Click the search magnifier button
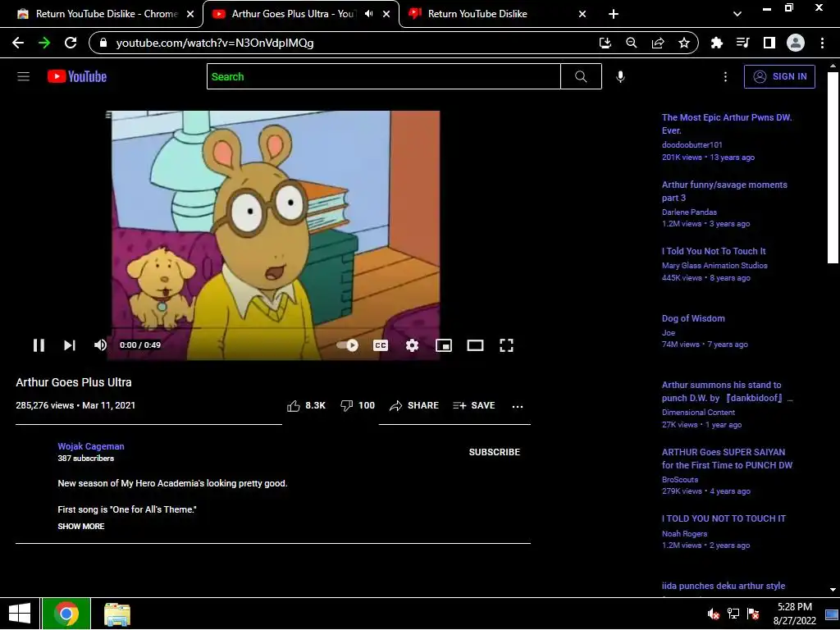This screenshot has height=630, width=840. click(582, 76)
